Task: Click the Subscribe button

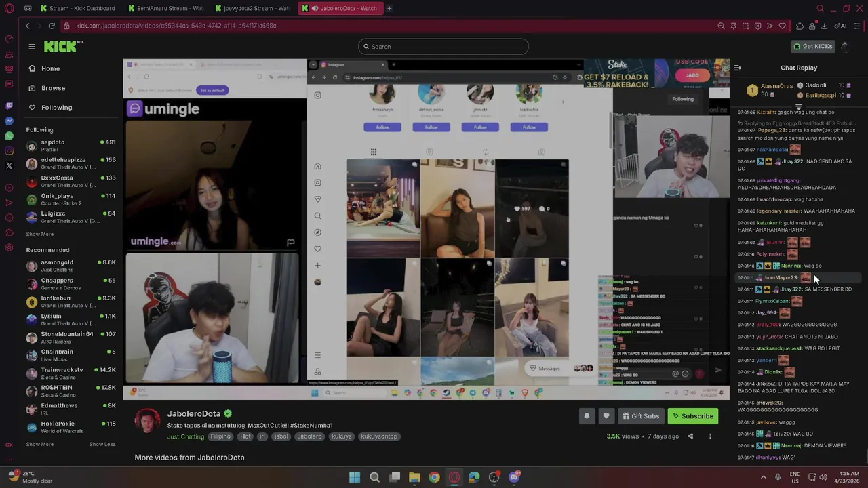Action: 692,416
